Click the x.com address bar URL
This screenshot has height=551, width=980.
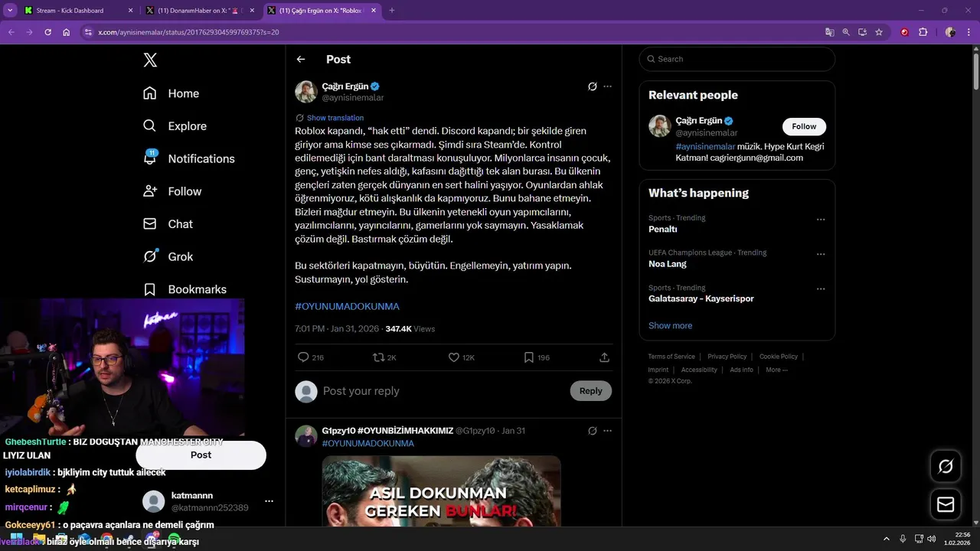188,32
